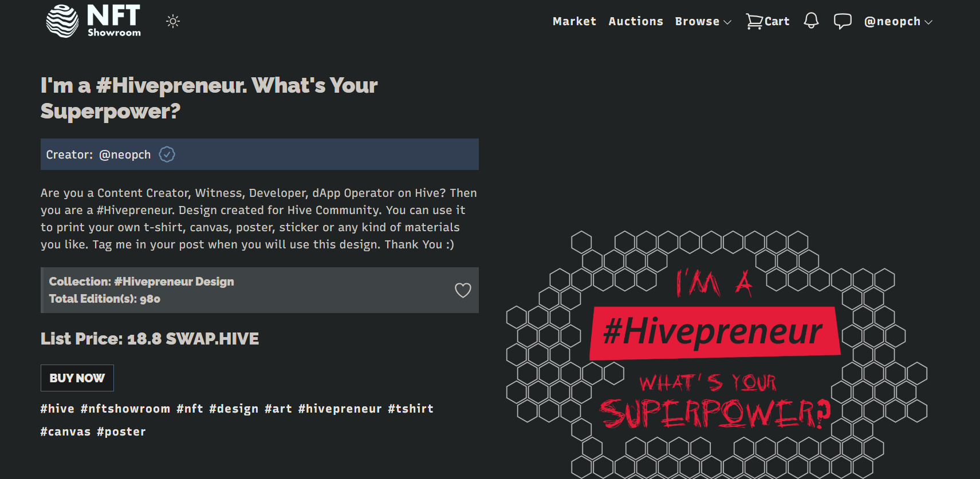Open messages via chat bubble icon
The image size is (980, 479).
pos(843,21)
